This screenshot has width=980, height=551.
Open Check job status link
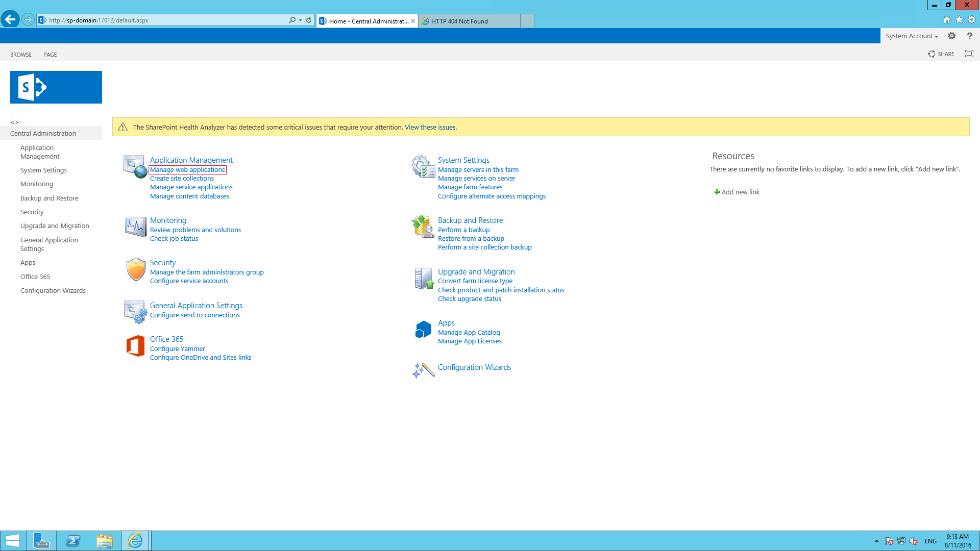click(174, 239)
